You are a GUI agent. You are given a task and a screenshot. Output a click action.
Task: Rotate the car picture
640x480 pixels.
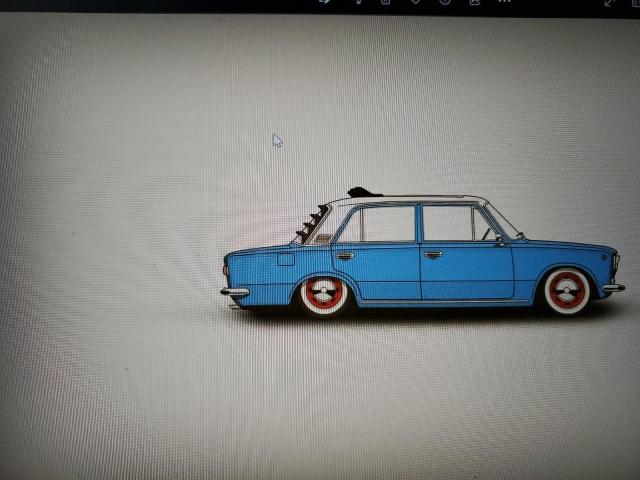pyautogui.click(x=357, y=3)
